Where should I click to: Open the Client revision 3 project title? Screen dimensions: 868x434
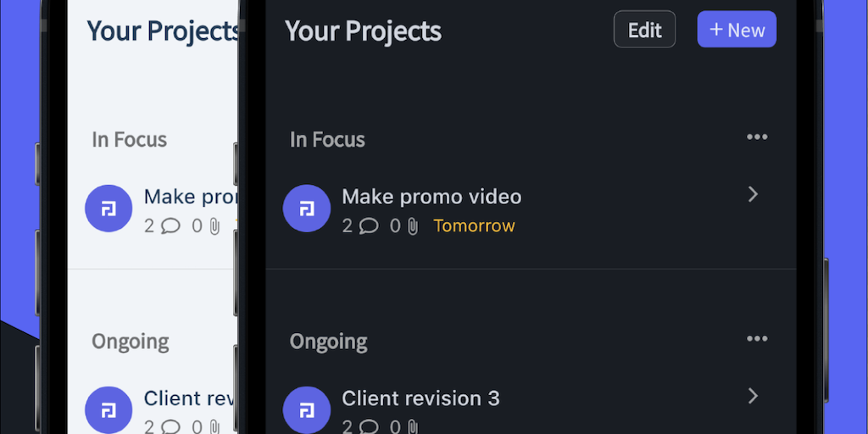click(420, 398)
